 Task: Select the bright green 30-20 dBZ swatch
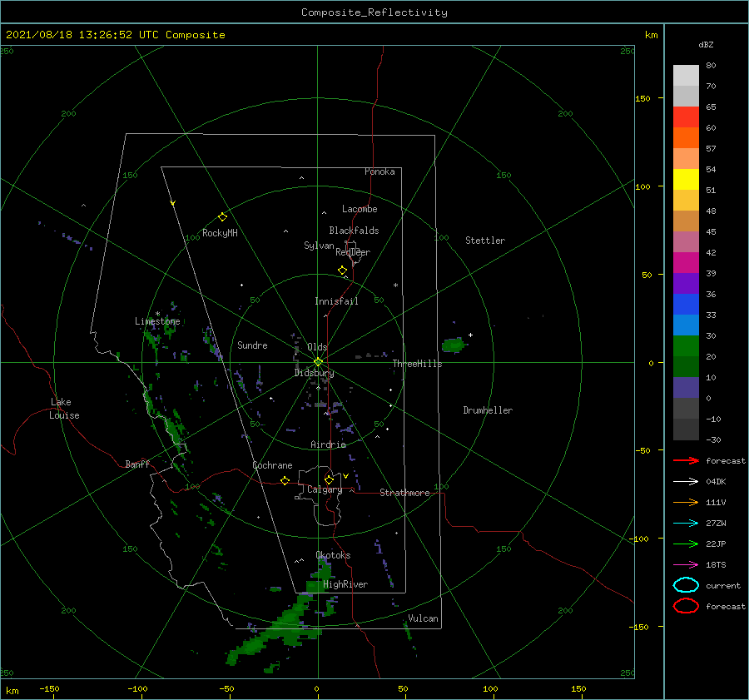[686, 346]
